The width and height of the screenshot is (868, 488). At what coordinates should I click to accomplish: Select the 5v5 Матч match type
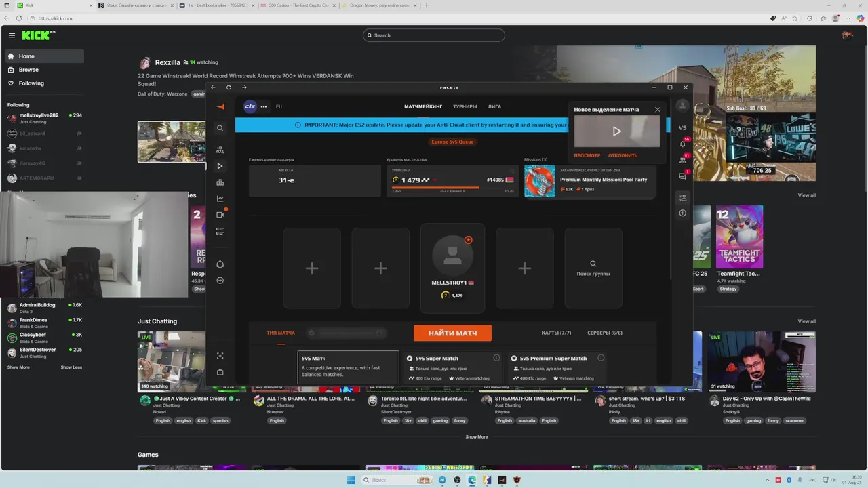click(349, 367)
